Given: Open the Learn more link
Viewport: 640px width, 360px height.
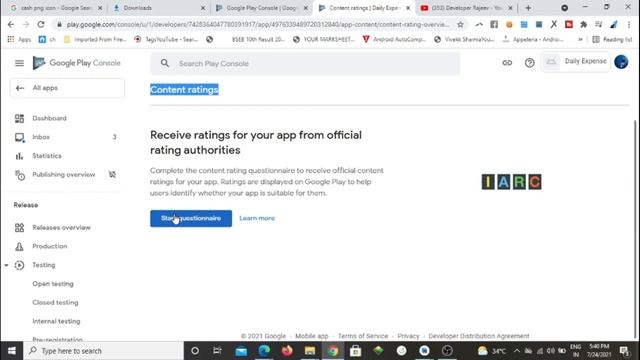Looking at the screenshot, I should pyautogui.click(x=257, y=218).
